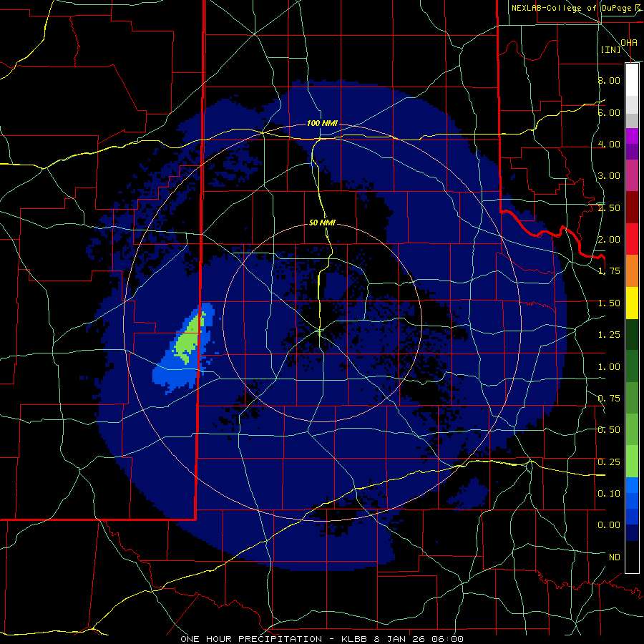The height and width of the screenshot is (644, 644).
Task: Select the 8.00 legend value
Action: [609, 80]
